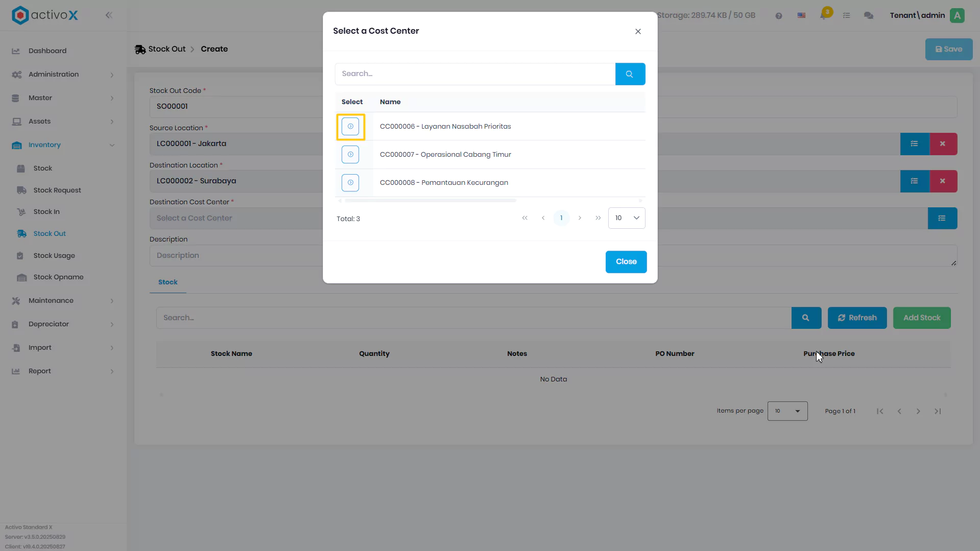Clear the Destination Location field
This screenshot has height=551, width=980.
pos(943,181)
